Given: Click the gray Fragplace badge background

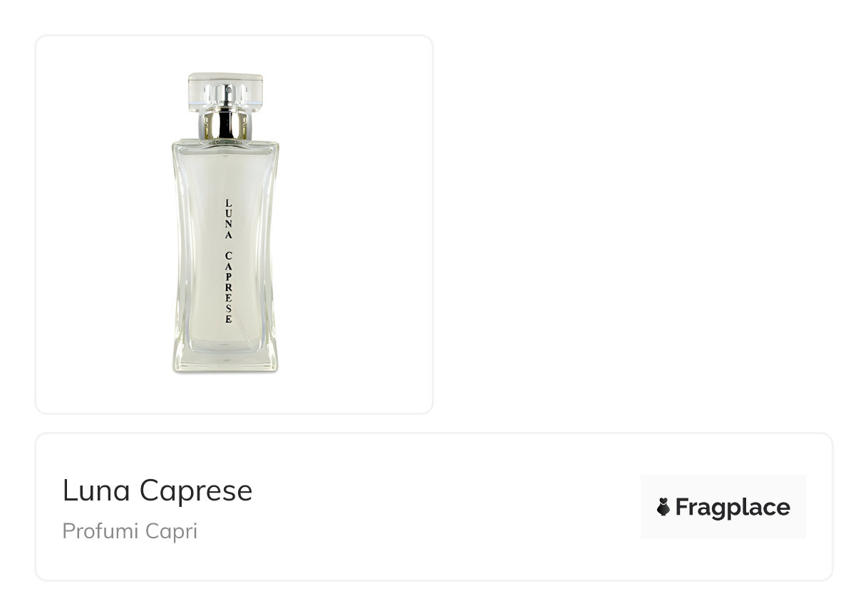Looking at the screenshot, I should point(723,506).
